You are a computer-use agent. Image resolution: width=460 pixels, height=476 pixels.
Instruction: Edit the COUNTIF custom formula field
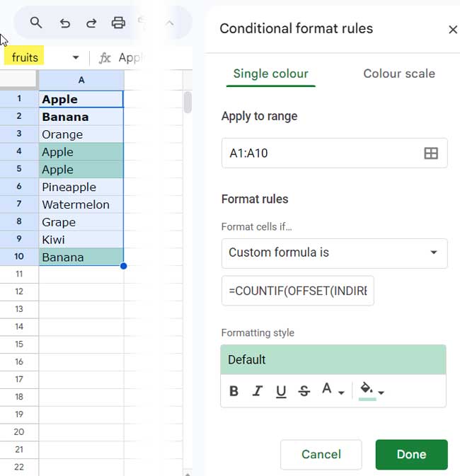[x=298, y=291]
